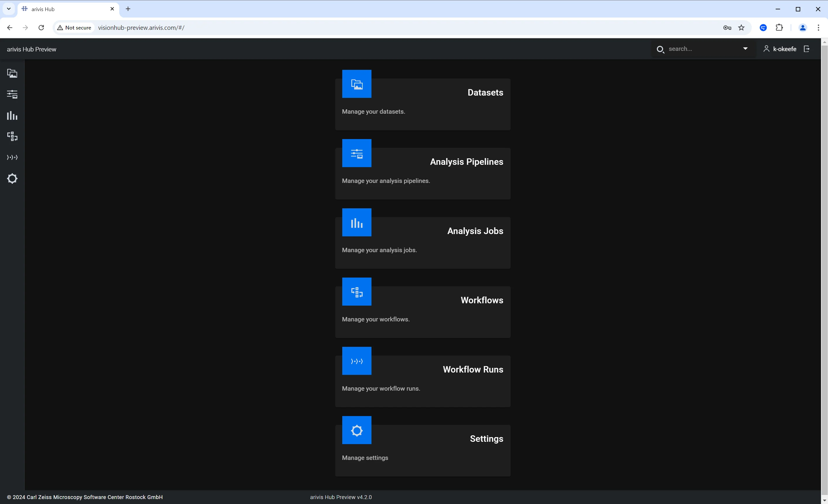Click 'Manage your analysis jobs.' text
The height and width of the screenshot is (504, 828).
pyautogui.click(x=379, y=250)
